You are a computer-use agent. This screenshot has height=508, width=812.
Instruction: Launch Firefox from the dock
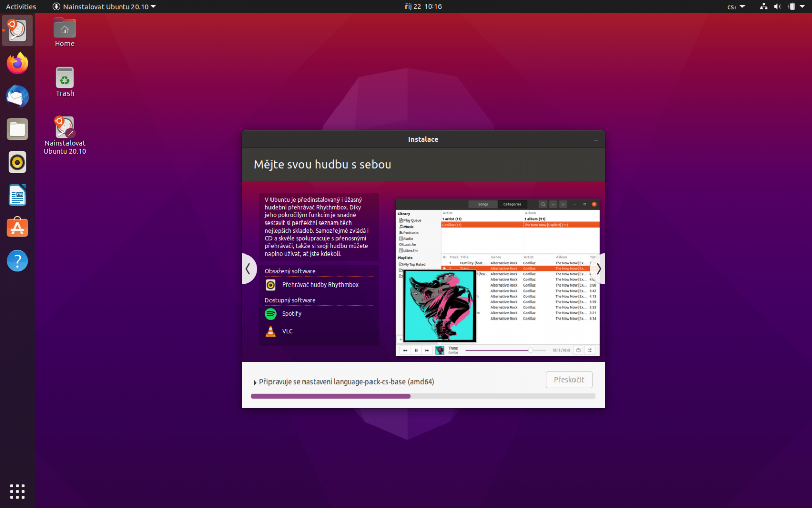tap(17, 63)
